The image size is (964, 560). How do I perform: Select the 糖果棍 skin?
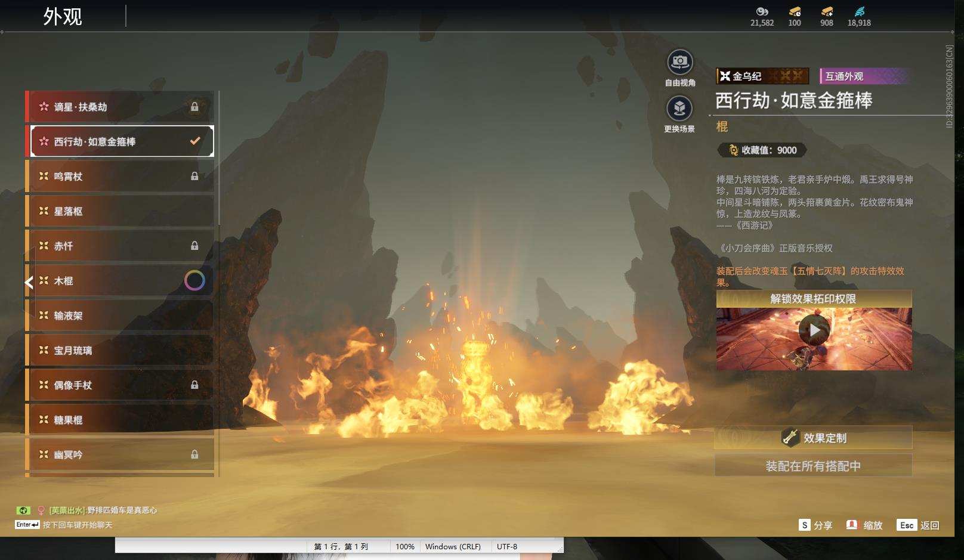pyautogui.click(x=120, y=420)
